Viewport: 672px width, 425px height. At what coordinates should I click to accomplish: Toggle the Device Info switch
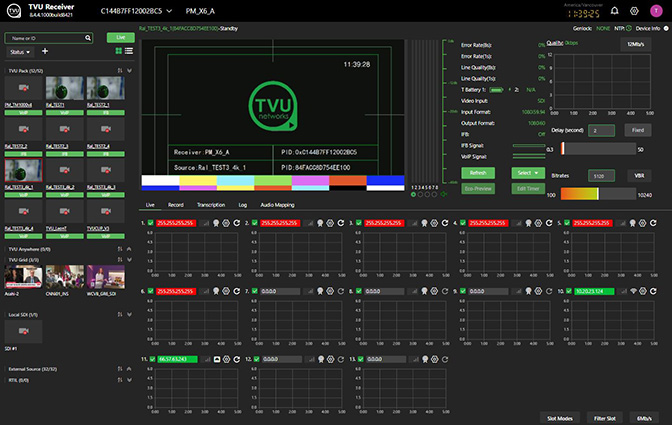[666, 28]
